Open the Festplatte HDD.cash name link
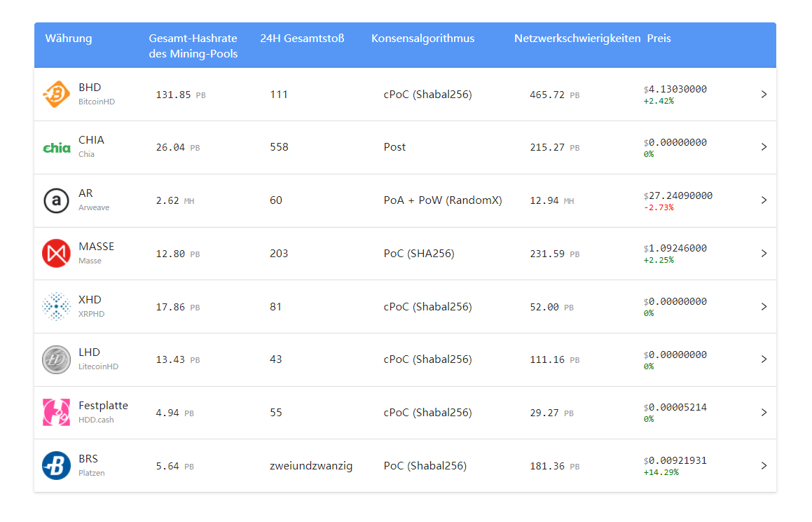This screenshot has height=522, width=812. pos(103,412)
